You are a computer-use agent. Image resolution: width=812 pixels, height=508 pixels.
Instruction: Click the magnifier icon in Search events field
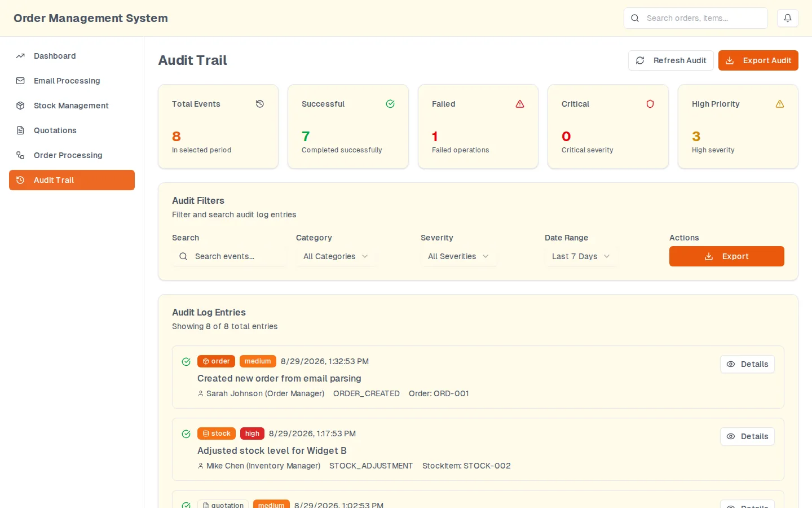click(x=183, y=256)
